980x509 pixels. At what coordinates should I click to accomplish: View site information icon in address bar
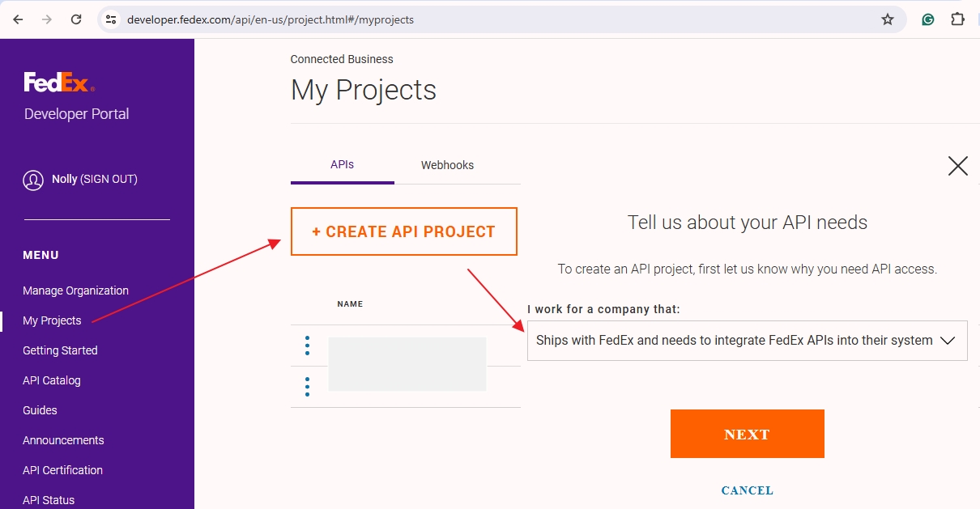pyautogui.click(x=112, y=19)
